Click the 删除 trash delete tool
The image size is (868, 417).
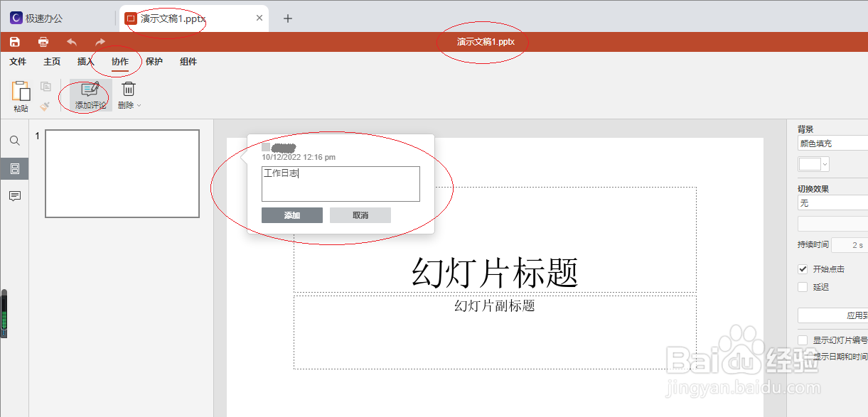tap(127, 91)
